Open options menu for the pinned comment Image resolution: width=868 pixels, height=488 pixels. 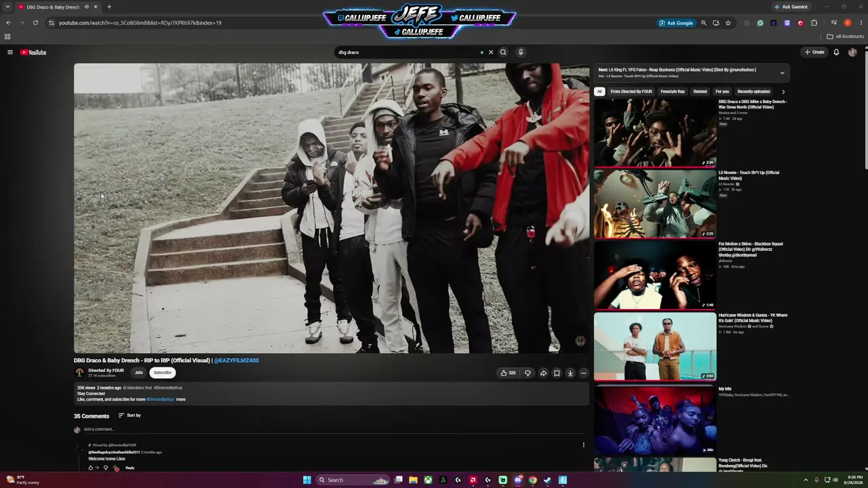[x=583, y=445]
